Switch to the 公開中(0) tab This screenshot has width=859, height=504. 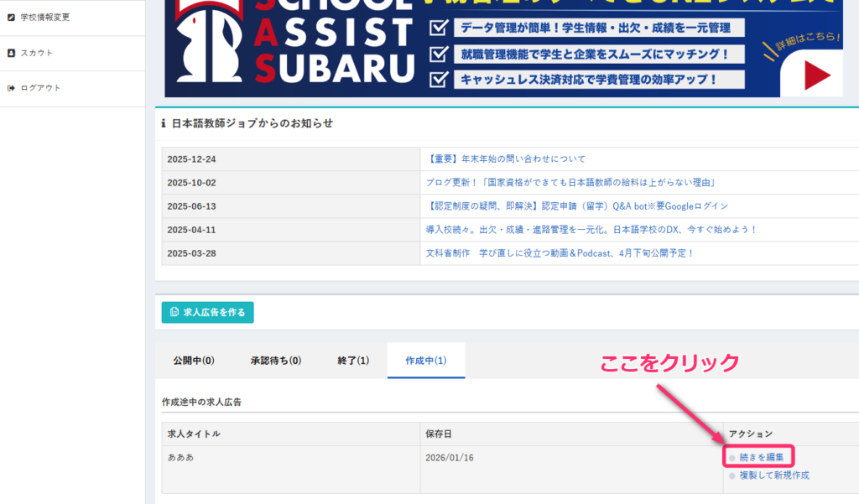194,361
